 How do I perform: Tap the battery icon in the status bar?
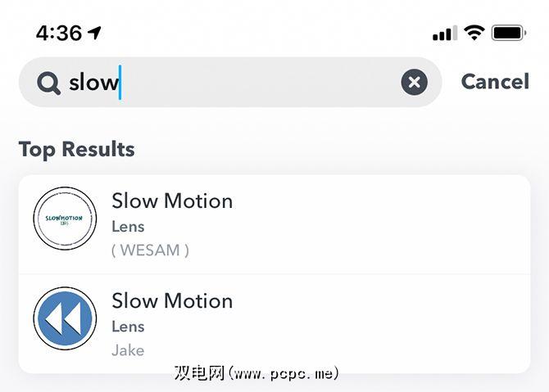[509, 33]
